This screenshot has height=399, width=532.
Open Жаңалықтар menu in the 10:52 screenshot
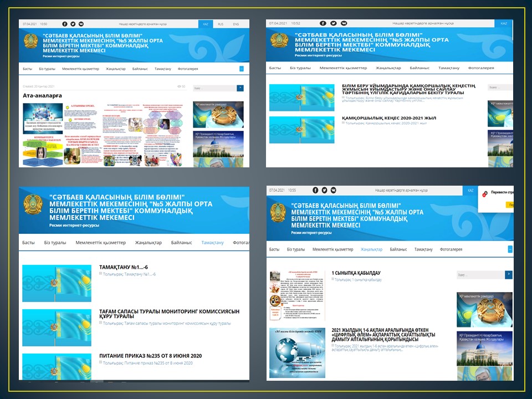click(x=388, y=68)
